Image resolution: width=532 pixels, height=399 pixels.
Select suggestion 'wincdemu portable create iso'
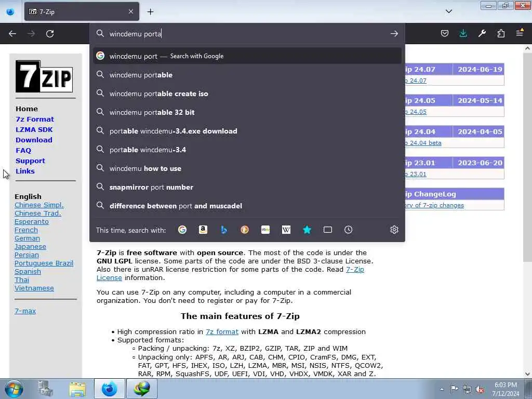pos(247,94)
